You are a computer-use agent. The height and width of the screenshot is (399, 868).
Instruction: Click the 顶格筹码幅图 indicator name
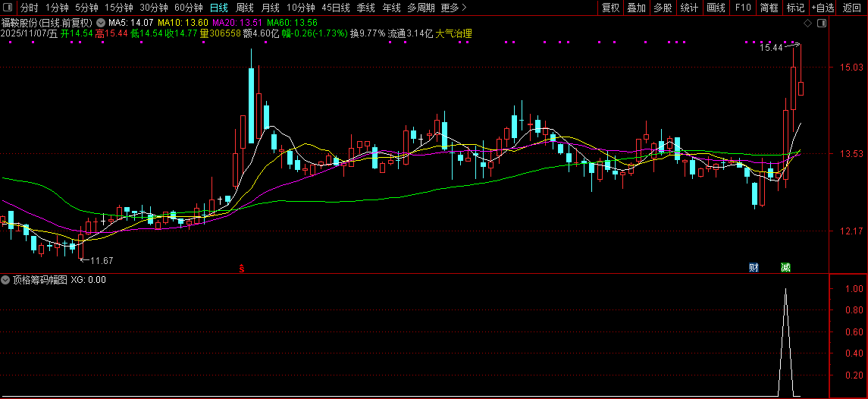(x=40, y=280)
